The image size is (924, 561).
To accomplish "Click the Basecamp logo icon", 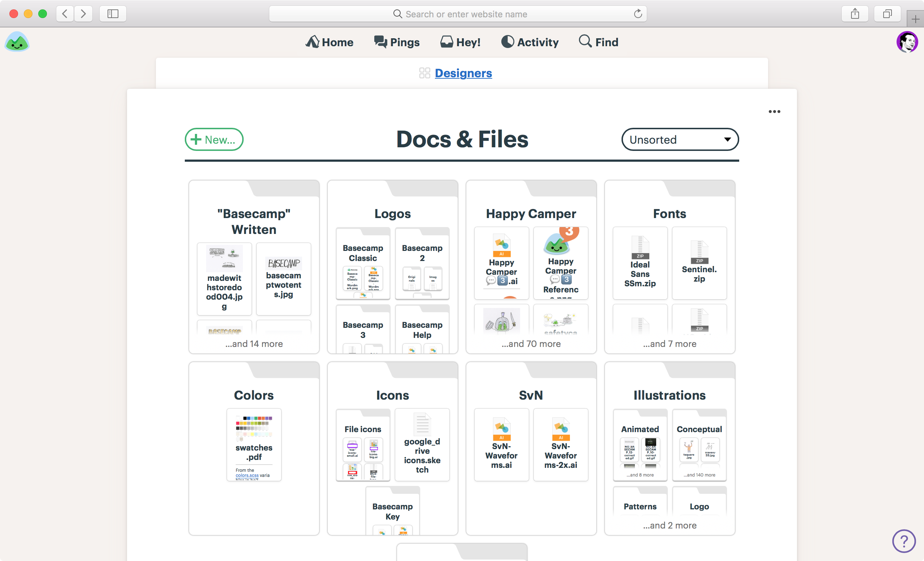I will (17, 42).
